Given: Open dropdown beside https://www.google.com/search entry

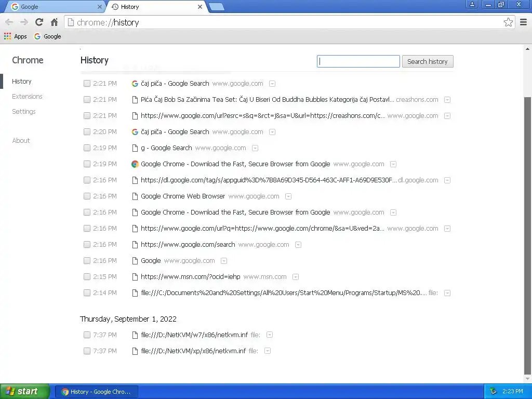Looking at the screenshot, I should [x=298, y=245].
